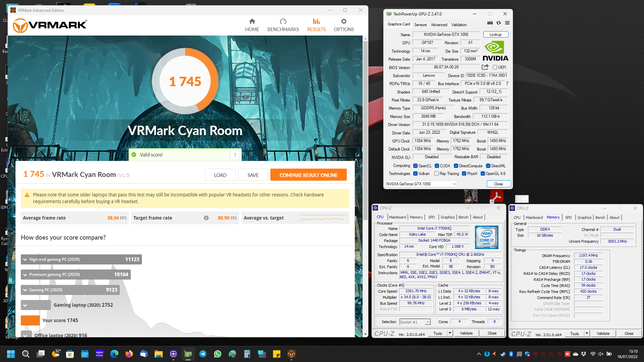
Task: Click the LOAD button in VRMark
Action: tap(220, 175)
